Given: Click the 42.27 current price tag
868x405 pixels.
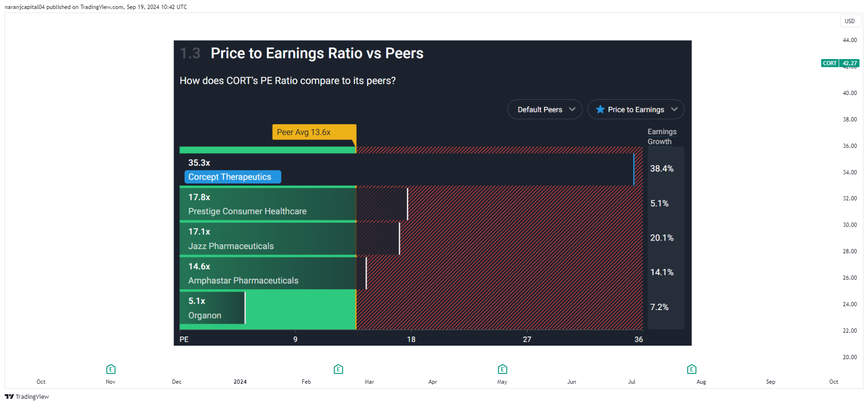Looking at the screenshot, I should pos(850,63).
